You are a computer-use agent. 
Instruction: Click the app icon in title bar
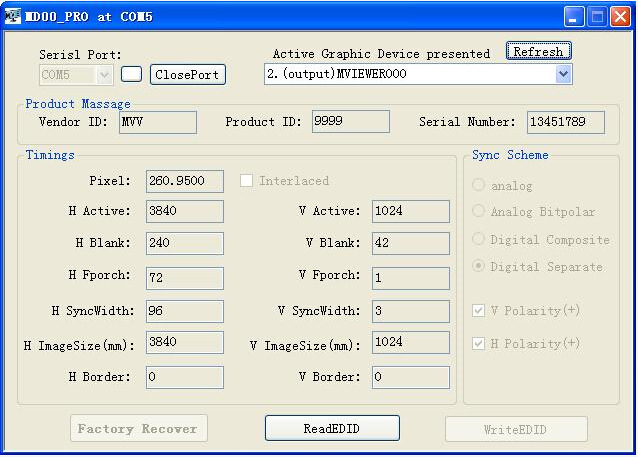[x=13, y=16]
